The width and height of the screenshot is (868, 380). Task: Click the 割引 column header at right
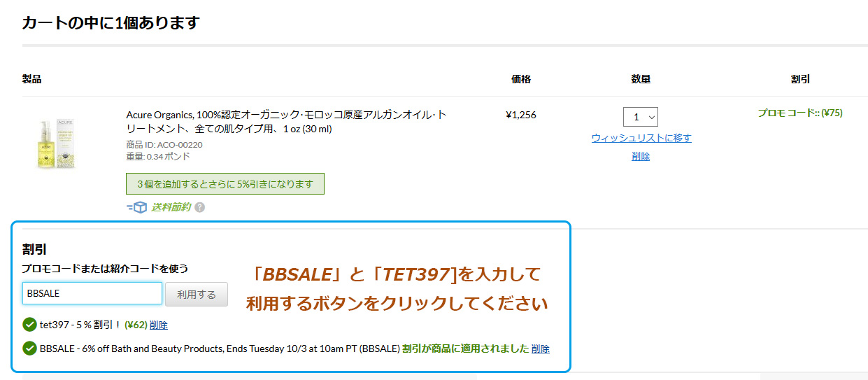[800, 79]
